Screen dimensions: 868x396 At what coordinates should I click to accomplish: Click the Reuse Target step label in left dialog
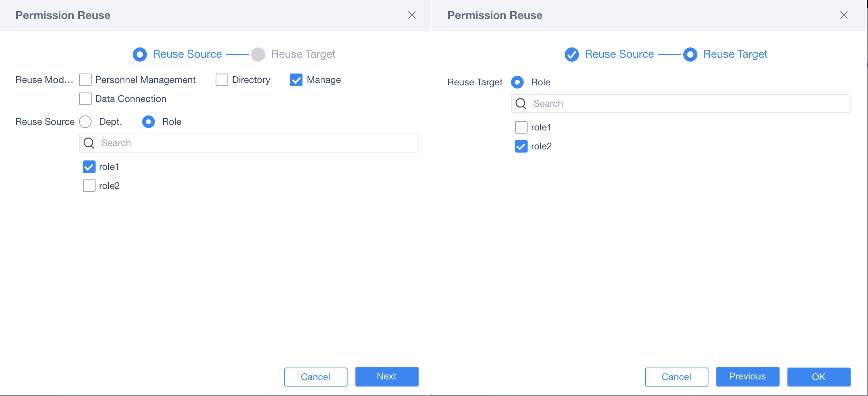[x=303, y=54]
